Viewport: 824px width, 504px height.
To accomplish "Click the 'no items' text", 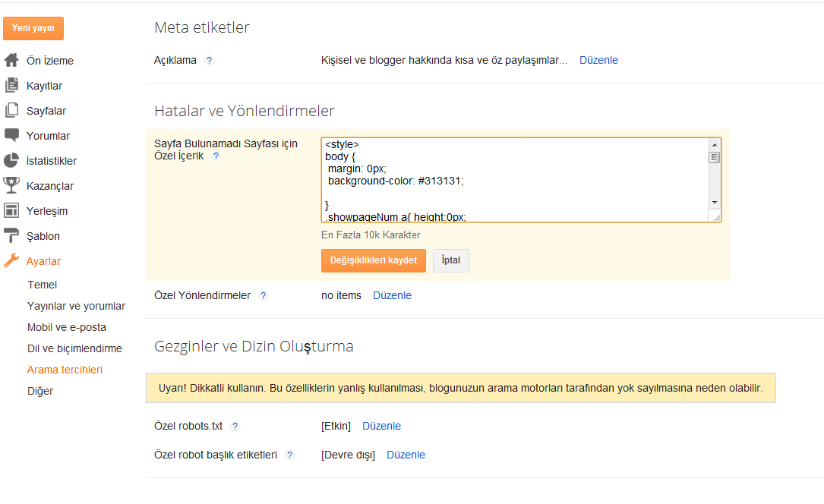I will [341, 295].
